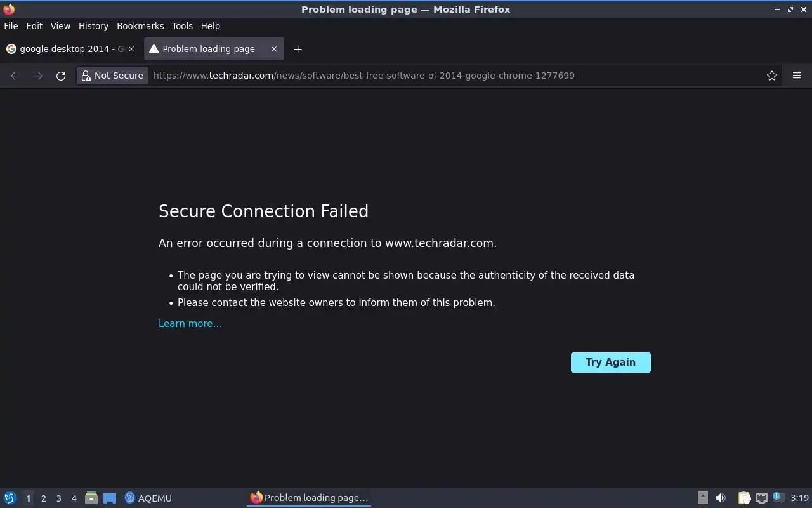This screenshot has width=812, height=508.
Task: Open the Bookmarks menu
Action: click(x=140, y=26)
